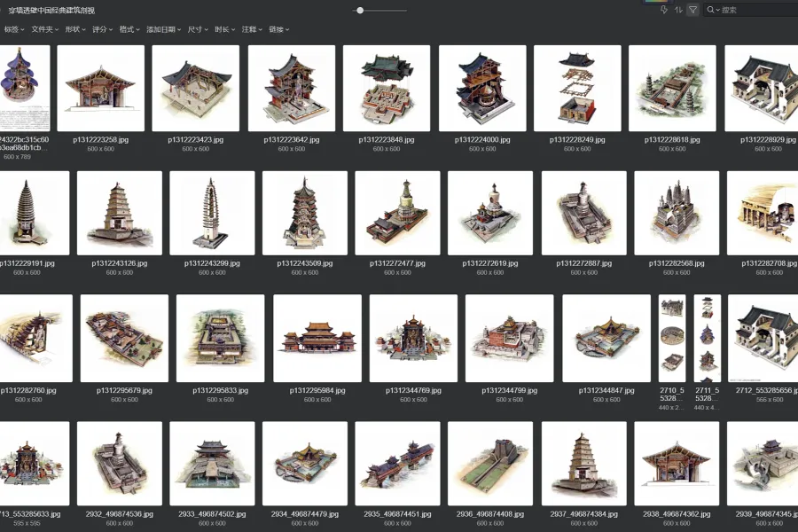798x532 pixels.
Task: Expand the 形状 filter dropdown
Action: tap(75, 29)
